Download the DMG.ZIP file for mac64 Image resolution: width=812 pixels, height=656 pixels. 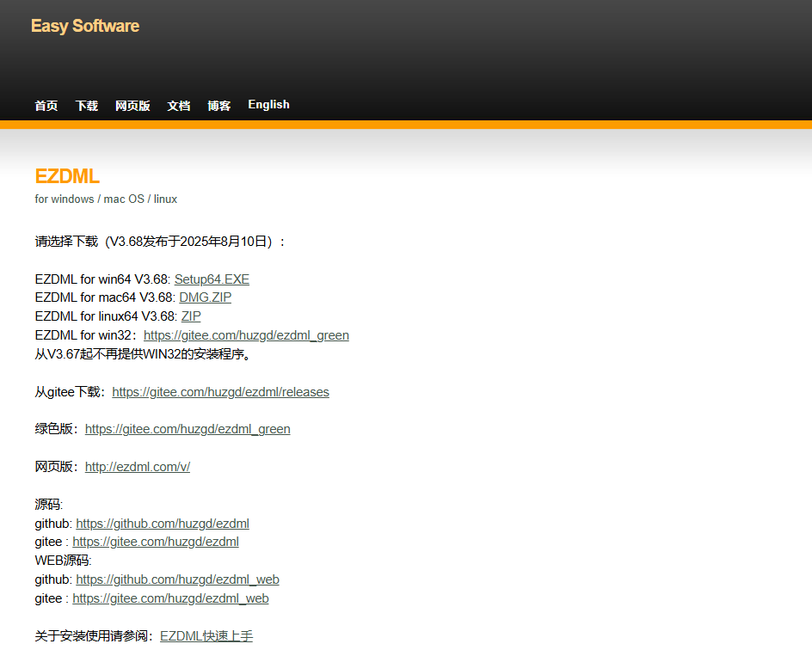pos(205,297)
